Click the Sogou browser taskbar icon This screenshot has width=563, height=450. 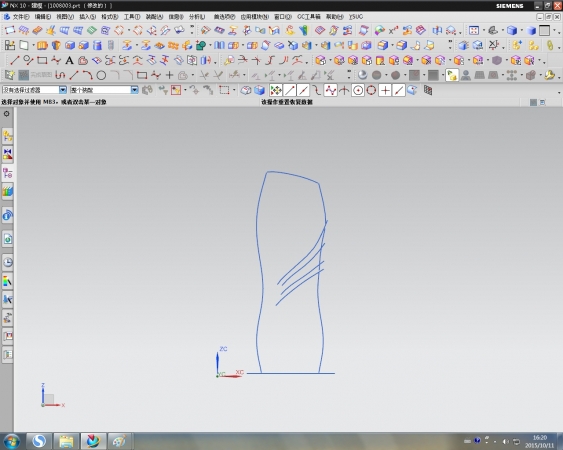(x=39, y=441)
